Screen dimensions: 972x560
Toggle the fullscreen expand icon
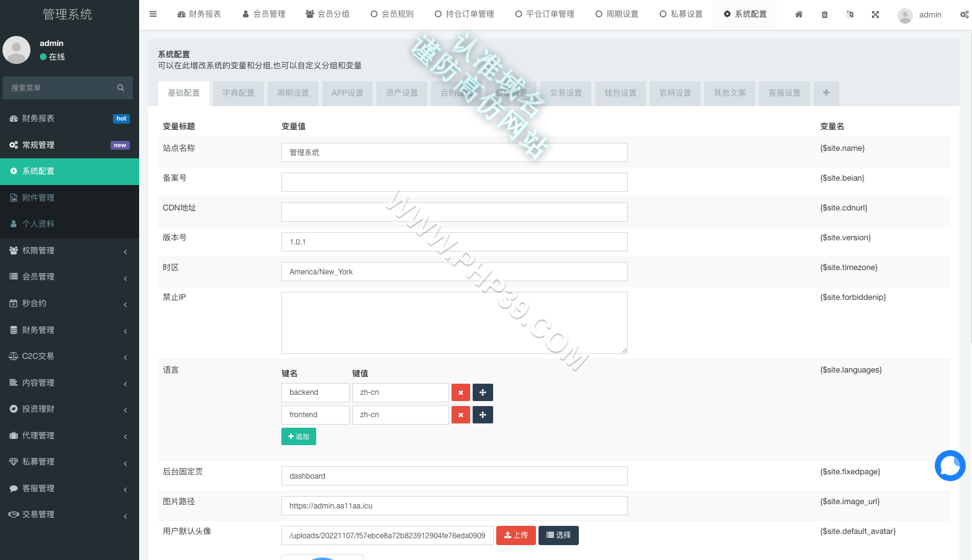[875, 14]
